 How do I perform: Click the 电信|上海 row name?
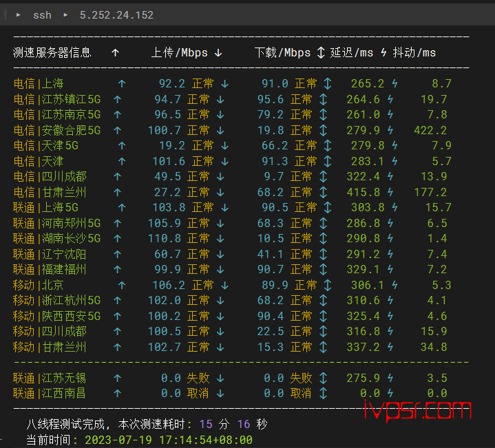tap(39, 83)
